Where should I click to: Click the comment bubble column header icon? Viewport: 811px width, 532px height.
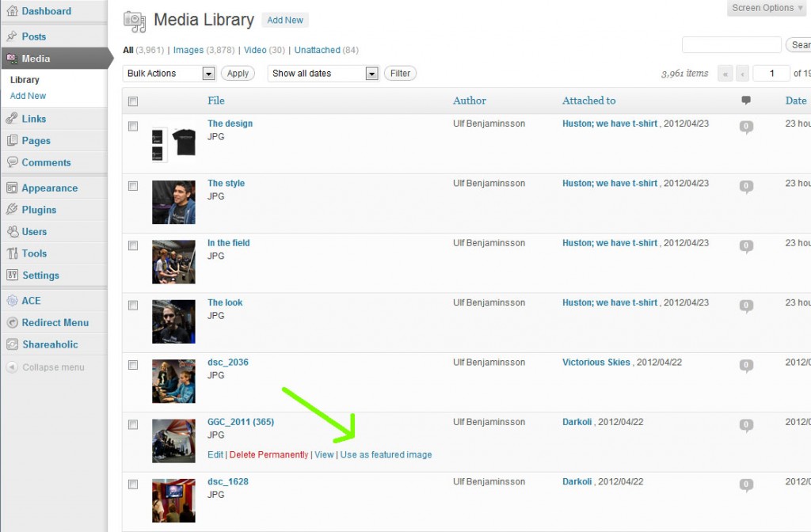click(746, 101)
